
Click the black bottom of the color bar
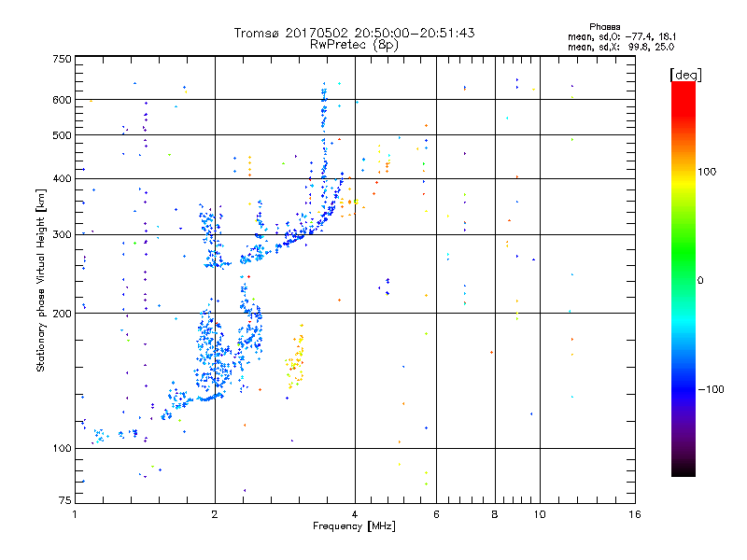(x=684, y=469)
